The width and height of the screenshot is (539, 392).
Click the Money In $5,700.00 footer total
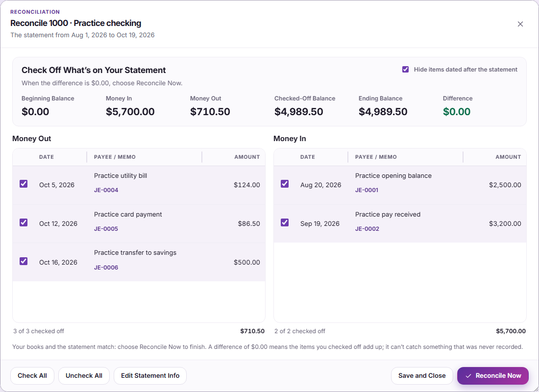click(x=511, y=331)
